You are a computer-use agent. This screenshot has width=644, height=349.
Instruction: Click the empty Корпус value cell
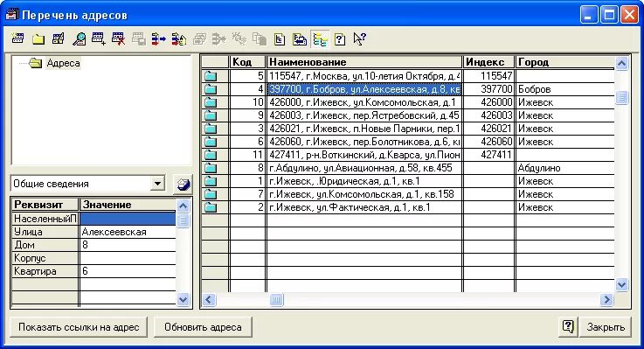(128, 258)
